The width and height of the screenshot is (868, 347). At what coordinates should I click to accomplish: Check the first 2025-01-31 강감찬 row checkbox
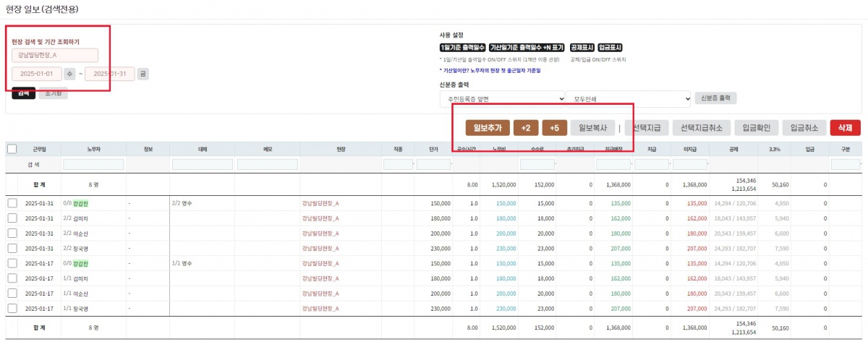coord(12,204)
